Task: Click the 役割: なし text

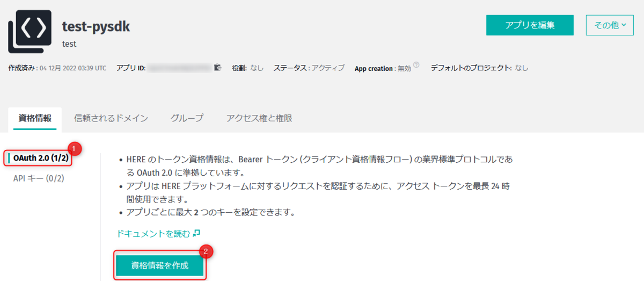Action: click(247, 68)
